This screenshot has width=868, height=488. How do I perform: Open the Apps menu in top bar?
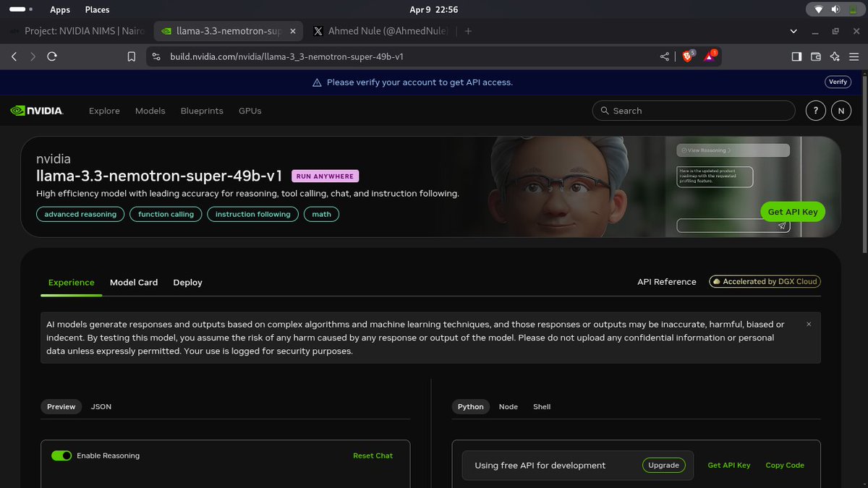click(x=60, y=9)
